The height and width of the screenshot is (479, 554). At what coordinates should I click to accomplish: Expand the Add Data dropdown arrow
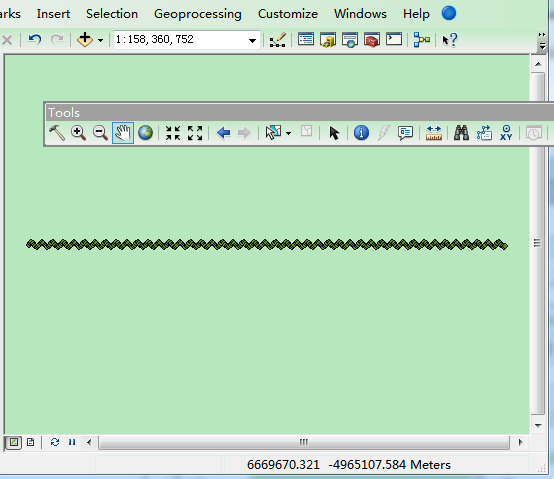point(100,40)
